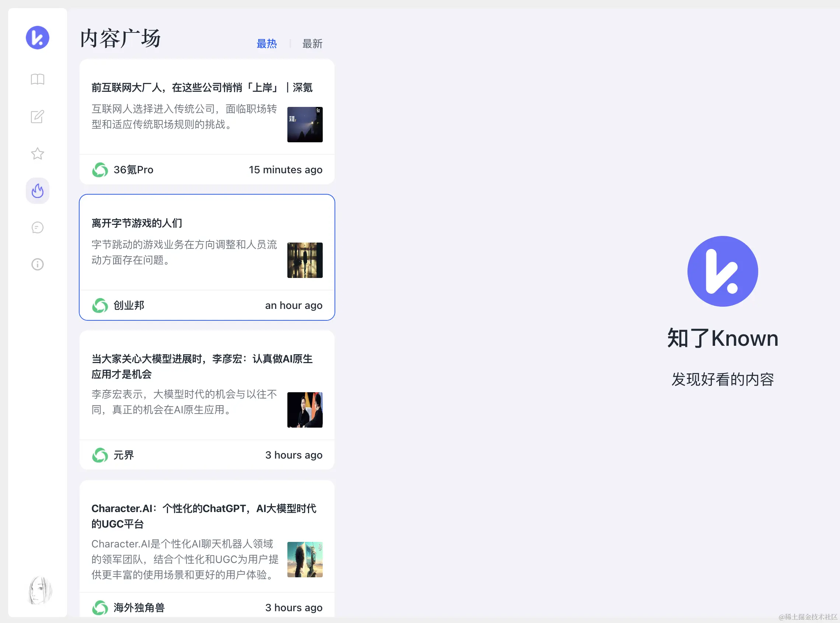Click the 元界 author name
Viewport: 840px width, 623px height.
[124, 455]
